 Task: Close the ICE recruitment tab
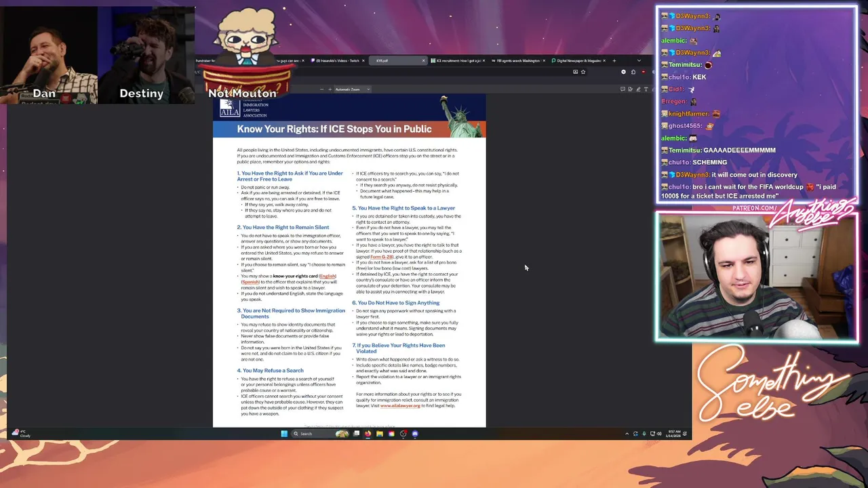coord(484,60)
